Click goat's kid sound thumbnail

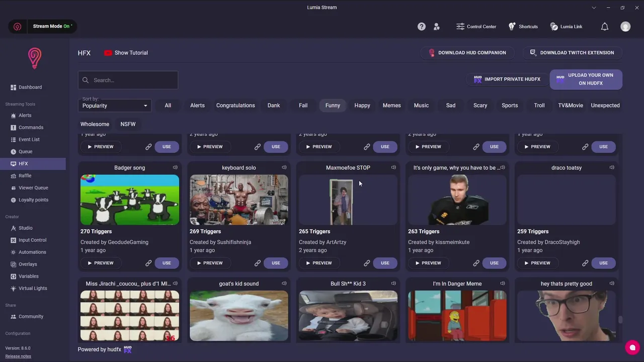point(239,316)
